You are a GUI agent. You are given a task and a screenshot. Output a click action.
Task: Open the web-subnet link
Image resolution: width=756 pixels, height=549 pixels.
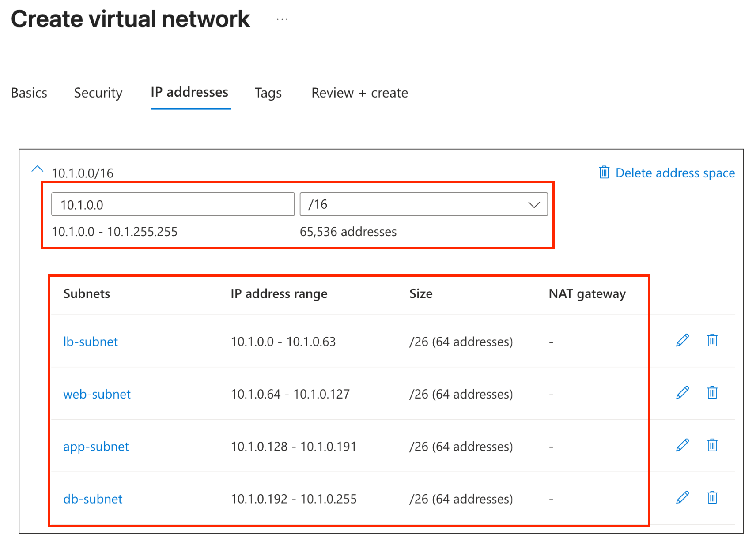tap(97, 394)
